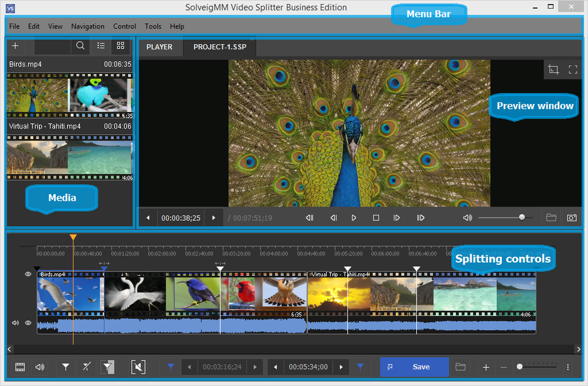Enter fullscreen preview mode

[573, 69]
